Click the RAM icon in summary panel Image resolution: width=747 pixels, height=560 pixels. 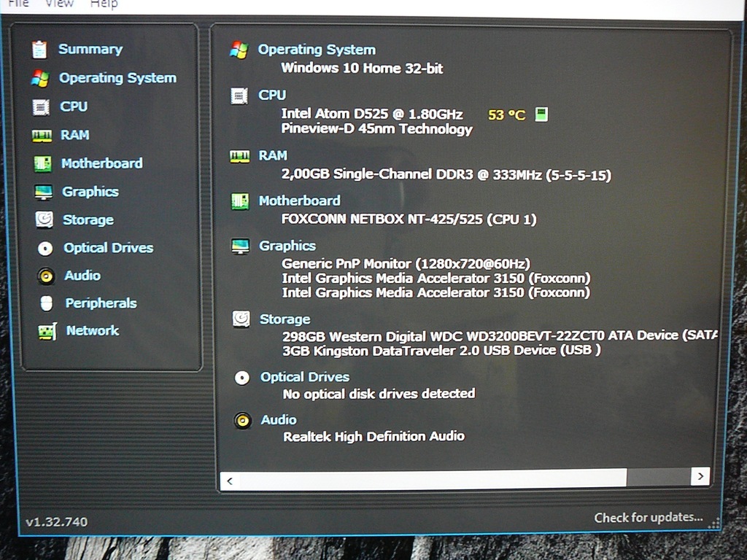[x=239, y=156]
